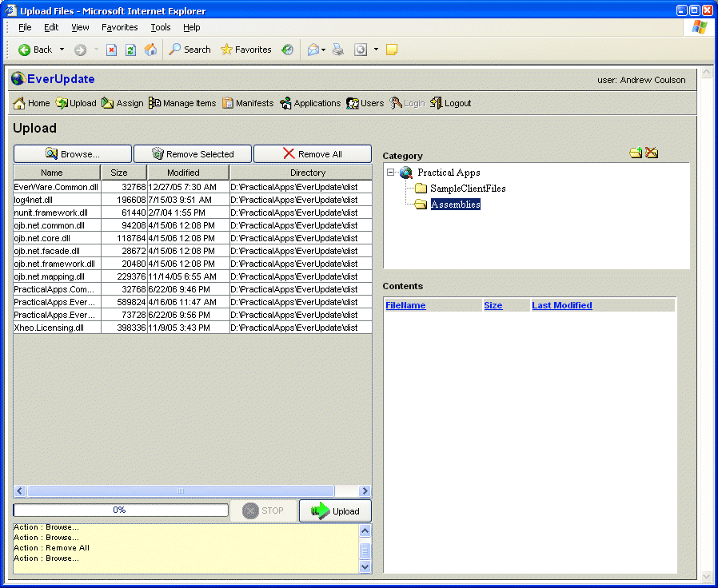Click the green Upload button
The height and width of the screenshot is (588, 718).
tap(335, 511)
